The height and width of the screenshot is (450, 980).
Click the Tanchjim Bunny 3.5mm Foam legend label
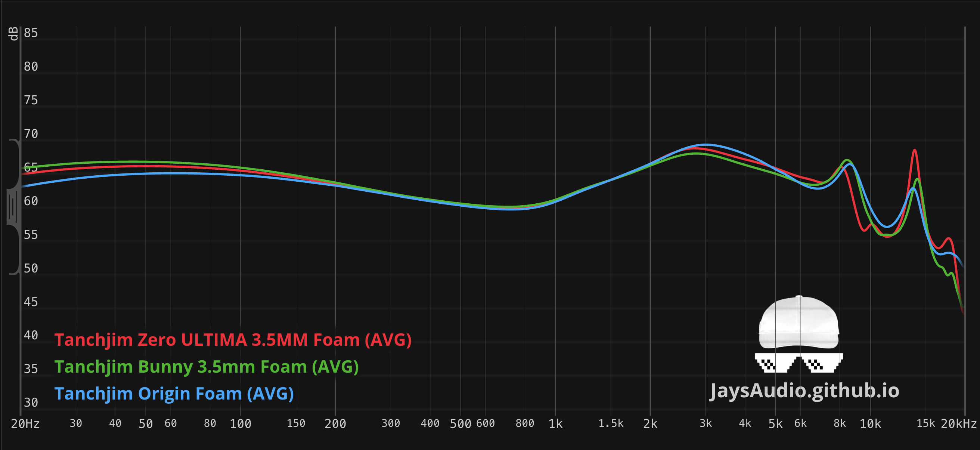[207, 367]
